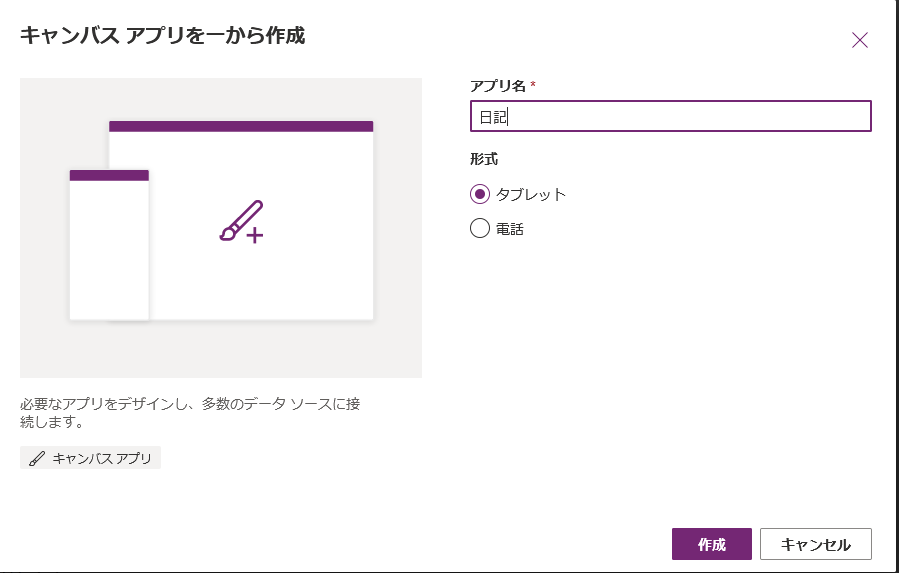Click the 電話 format label text
Viewport: 899px width, 573px height.
[x=510, y=229]
